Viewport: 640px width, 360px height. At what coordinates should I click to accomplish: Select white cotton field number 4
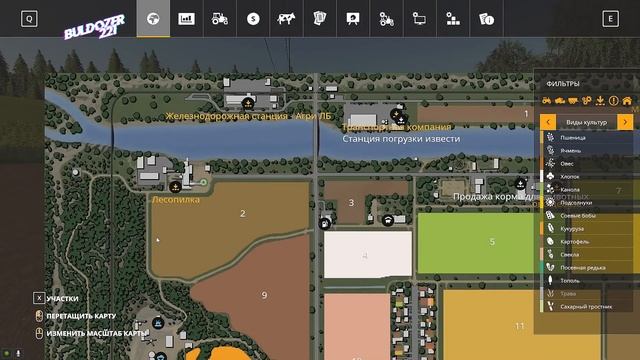368,255
